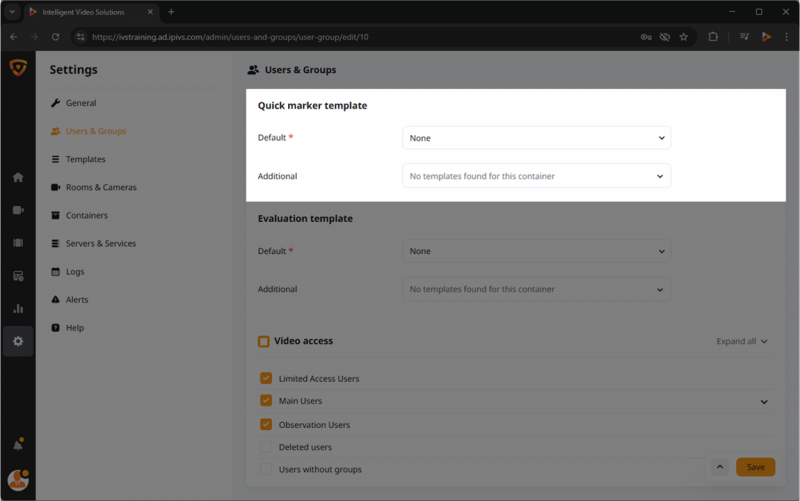Open Servers & Services settings
Viewport: 800px width, 501px height.
tap(101, 243)
